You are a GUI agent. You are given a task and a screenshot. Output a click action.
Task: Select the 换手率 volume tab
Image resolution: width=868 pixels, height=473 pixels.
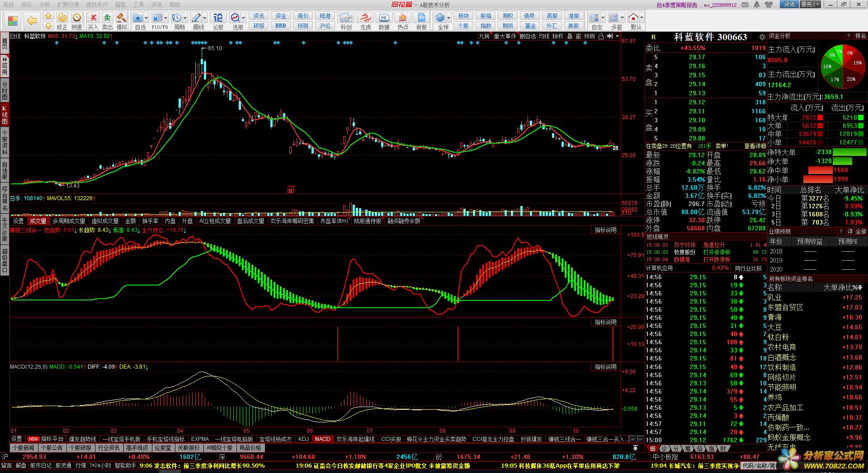151,221
